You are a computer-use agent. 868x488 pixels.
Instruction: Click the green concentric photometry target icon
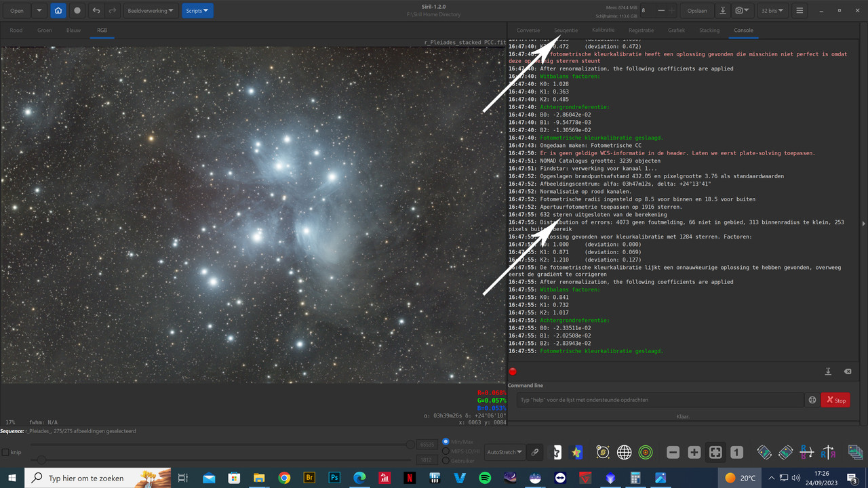[645, 452]
